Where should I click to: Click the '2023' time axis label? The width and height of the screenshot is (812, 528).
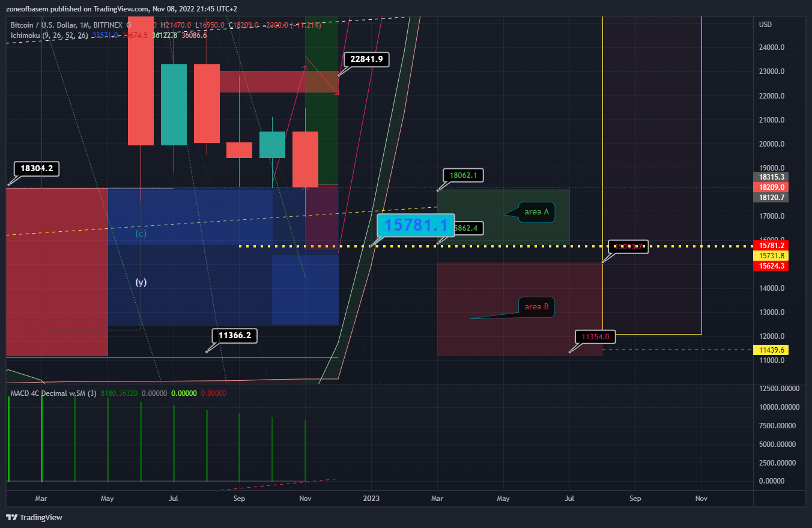point(371,499)
